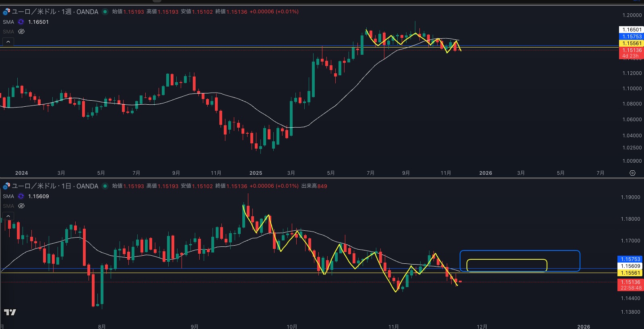Click the EUR/USD flag icon on daily chart

pos(6,186)
